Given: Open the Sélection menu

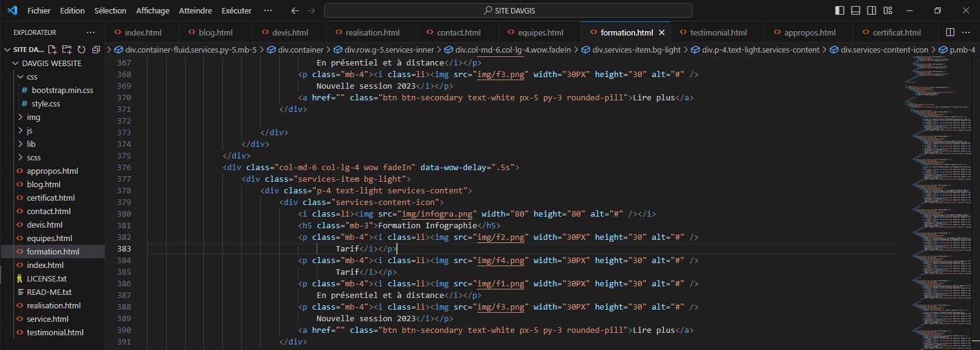Looking at the screenshot, I should pos(110,10).
